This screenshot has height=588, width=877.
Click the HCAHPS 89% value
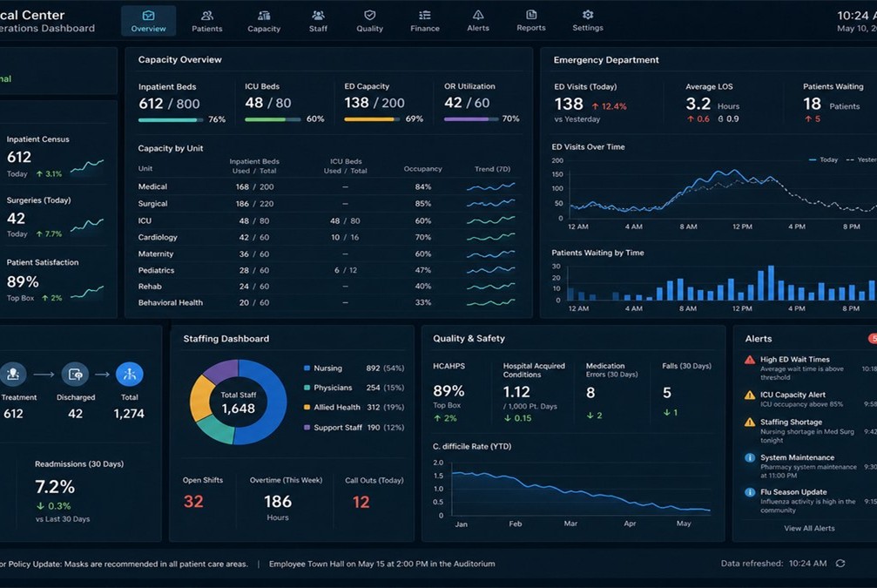449,390
